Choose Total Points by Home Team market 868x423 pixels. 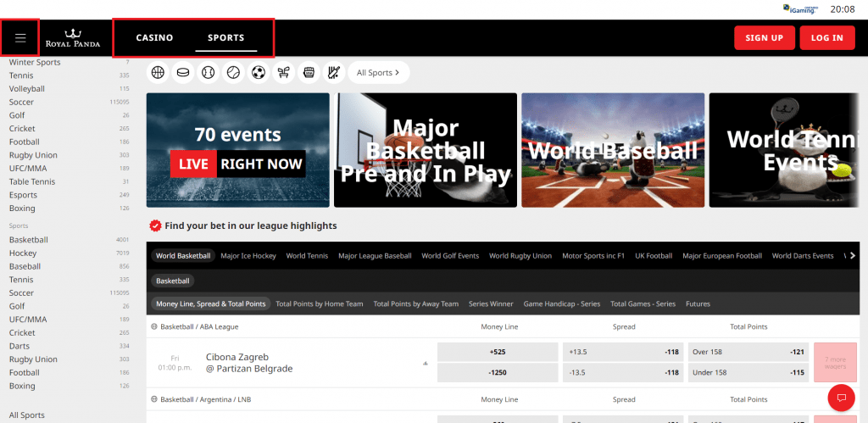pos(320,303)
